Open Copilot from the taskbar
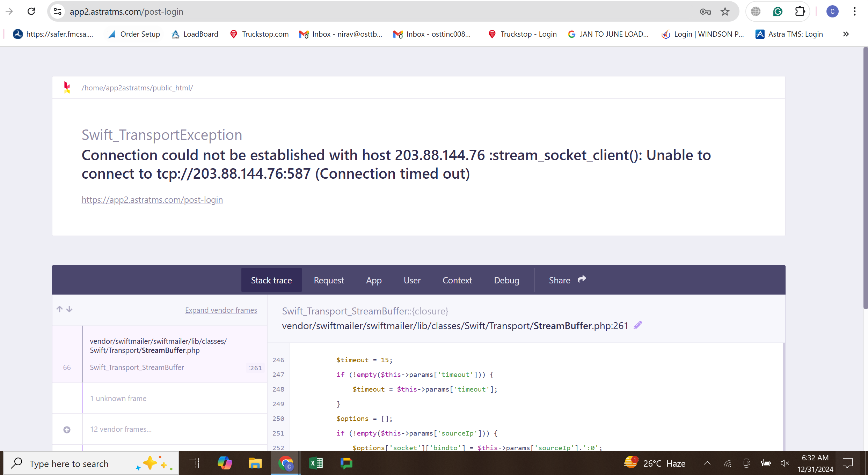Viewport: 868px width, 475px height. click(x=225, y=463)
